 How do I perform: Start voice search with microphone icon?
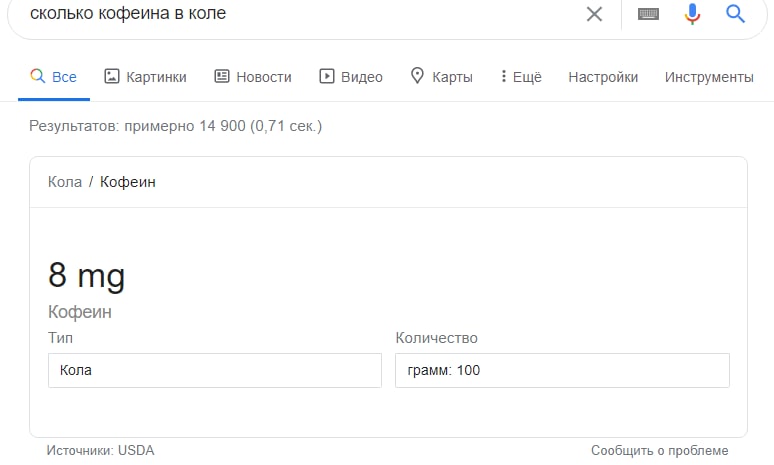(x=692, y=14)
